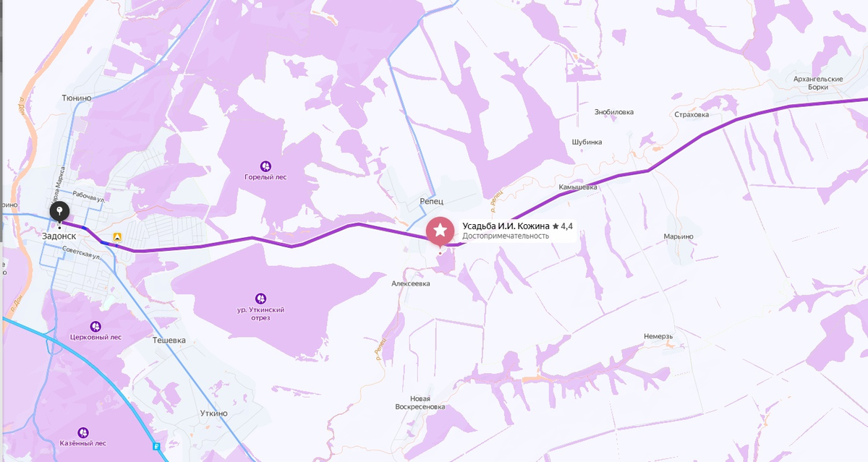Click the Горелый лес forest icon

[x=265, y=166]
